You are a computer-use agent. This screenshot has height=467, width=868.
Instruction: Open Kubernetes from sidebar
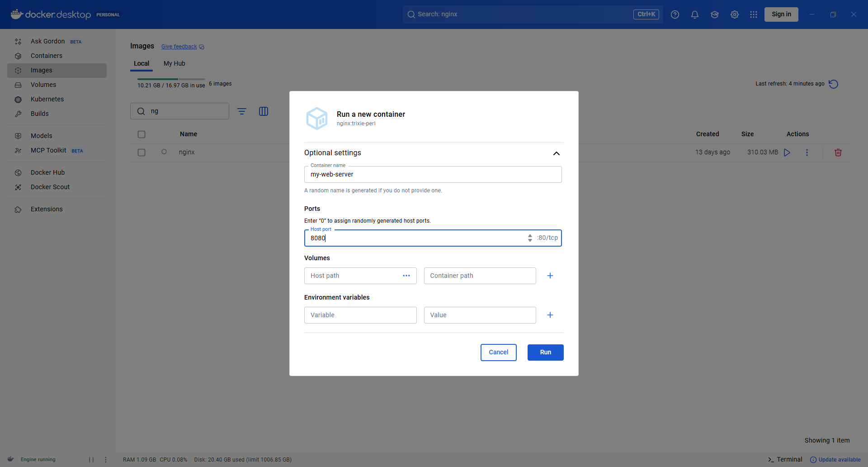point(57,99)
